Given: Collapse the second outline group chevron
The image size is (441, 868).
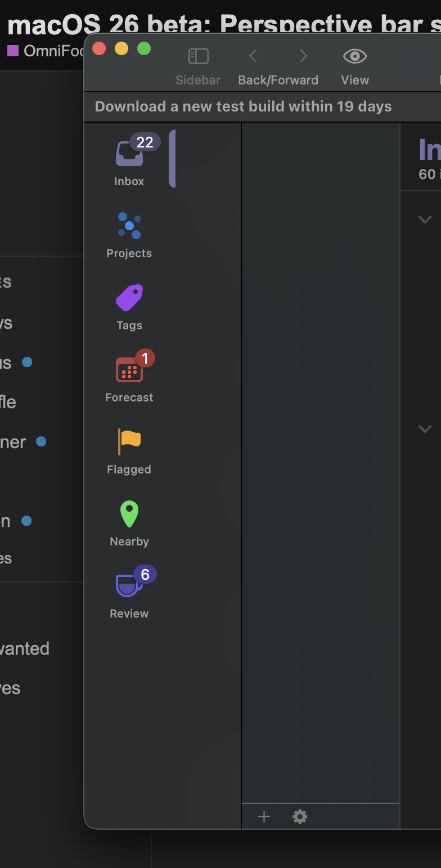Looking at the screenshot, I should point(425,429).
